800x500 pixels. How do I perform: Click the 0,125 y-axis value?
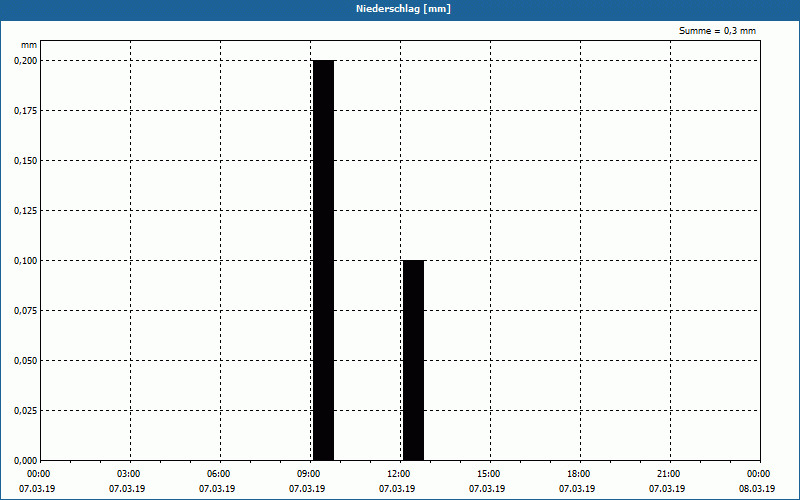click(x=26, y=211)
